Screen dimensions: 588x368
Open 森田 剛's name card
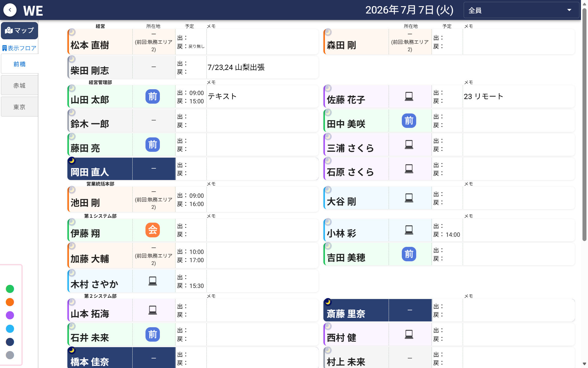tap(356, 42)
